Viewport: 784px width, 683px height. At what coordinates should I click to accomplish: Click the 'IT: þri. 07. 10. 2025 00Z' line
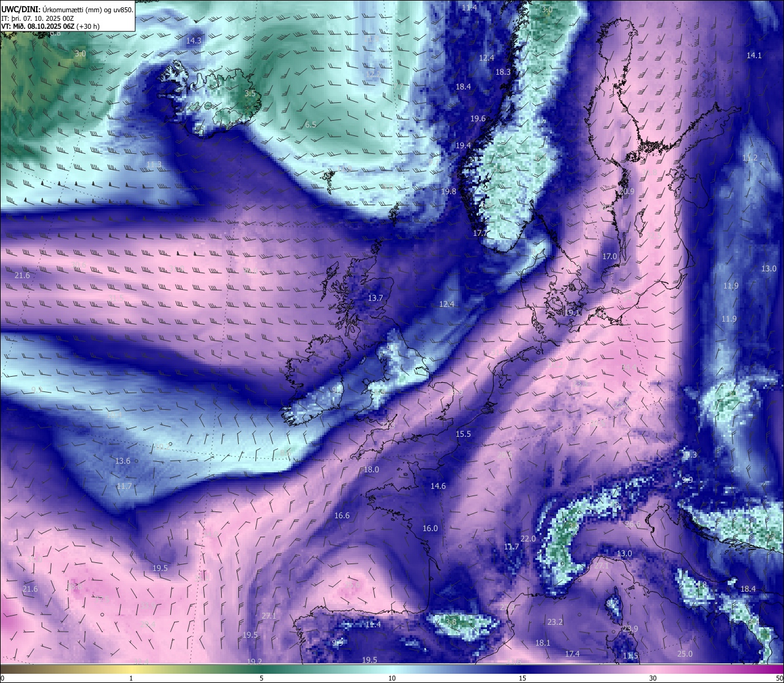click(37, 18)
